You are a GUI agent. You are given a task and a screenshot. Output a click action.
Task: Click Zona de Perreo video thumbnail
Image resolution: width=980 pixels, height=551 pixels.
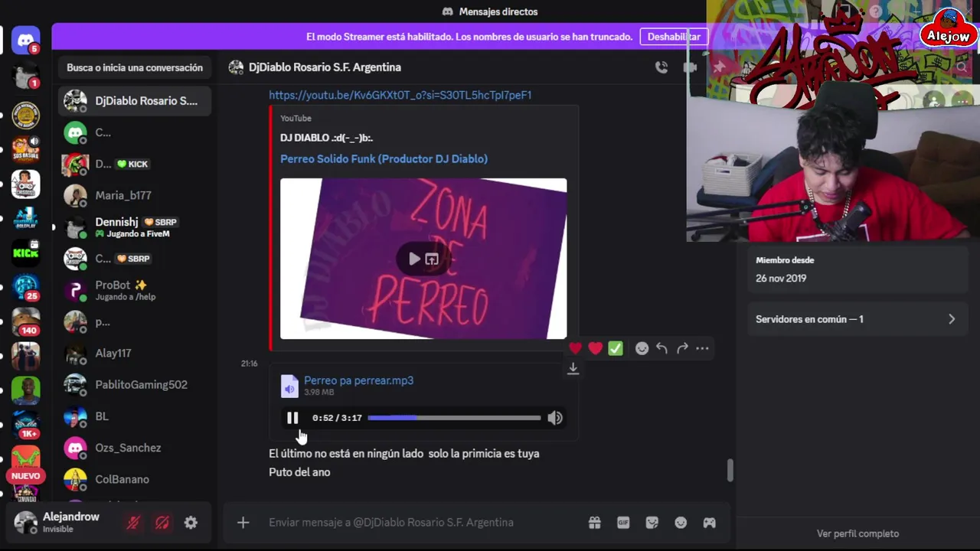423,259
